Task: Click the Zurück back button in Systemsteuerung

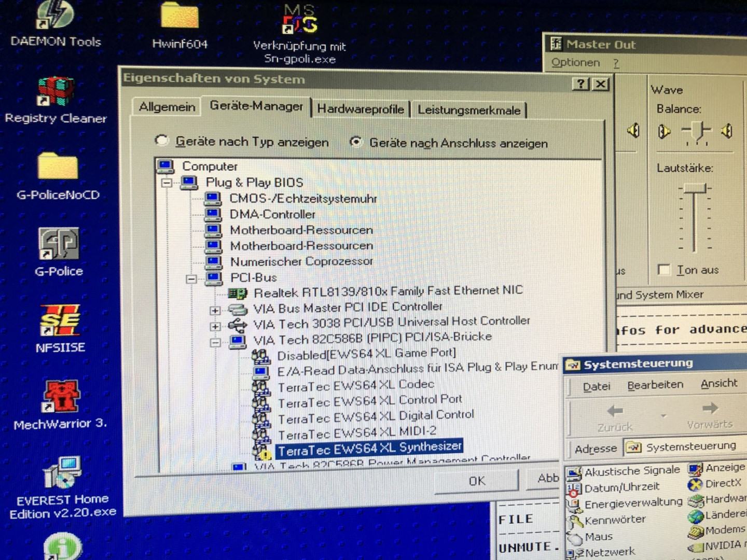Action: click(x=615, y=417)
